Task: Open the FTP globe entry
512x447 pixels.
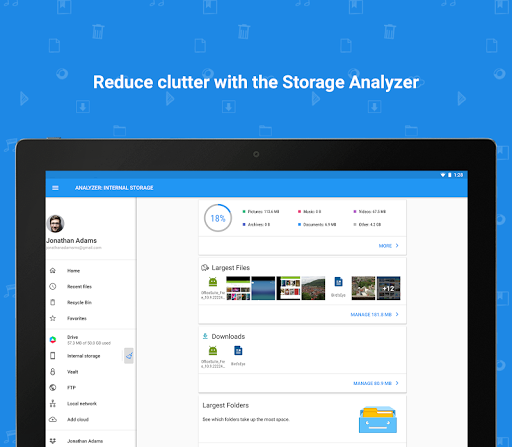Action: pos(91,388)
